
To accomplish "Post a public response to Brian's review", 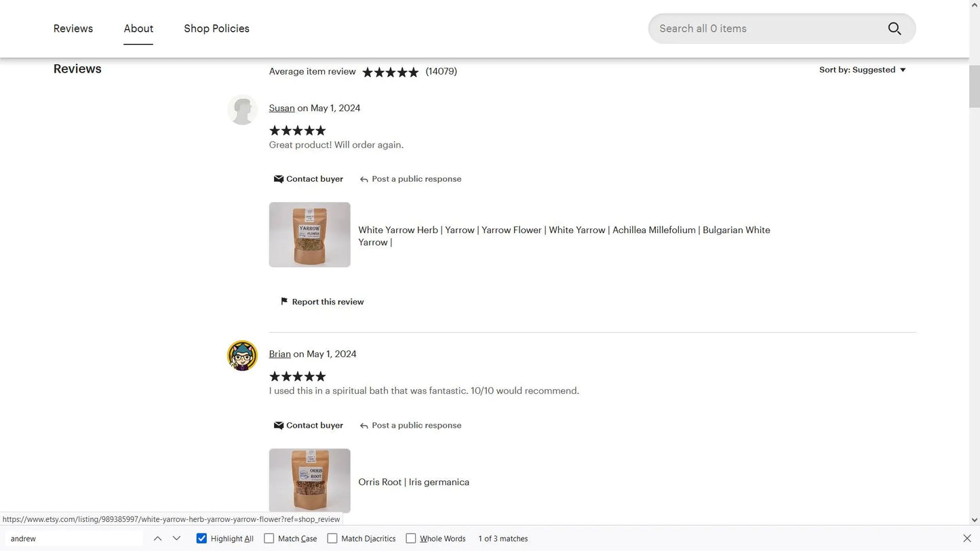I will (410, 426).
